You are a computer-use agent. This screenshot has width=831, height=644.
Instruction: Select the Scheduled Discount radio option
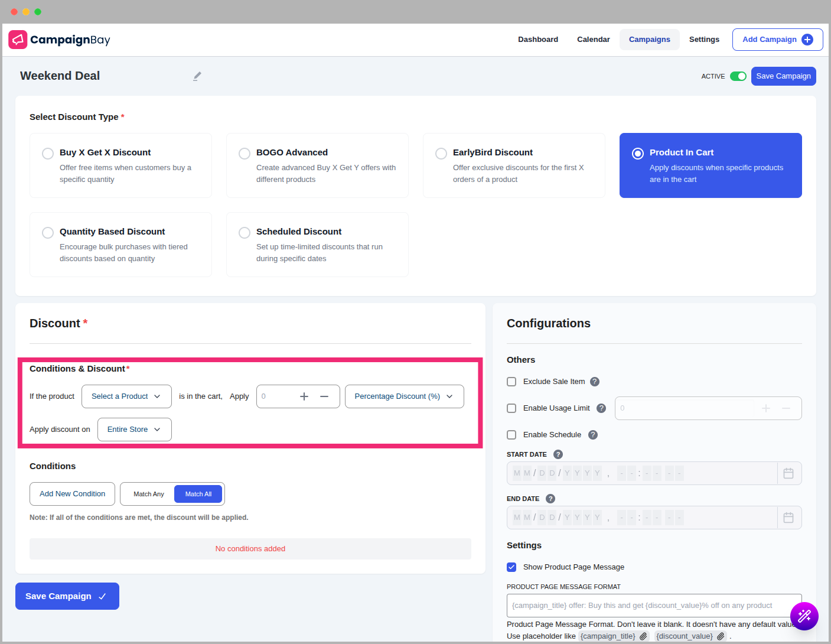click(x=245, y=233)
